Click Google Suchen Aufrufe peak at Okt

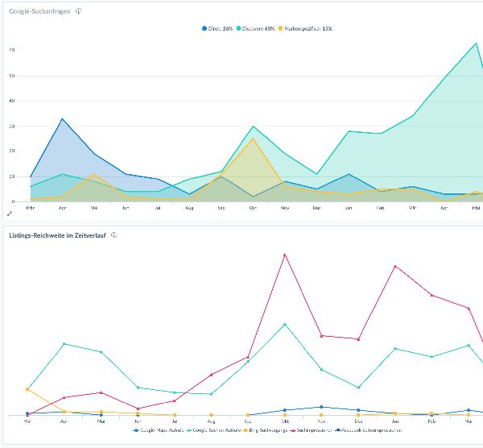pos(284,324)
